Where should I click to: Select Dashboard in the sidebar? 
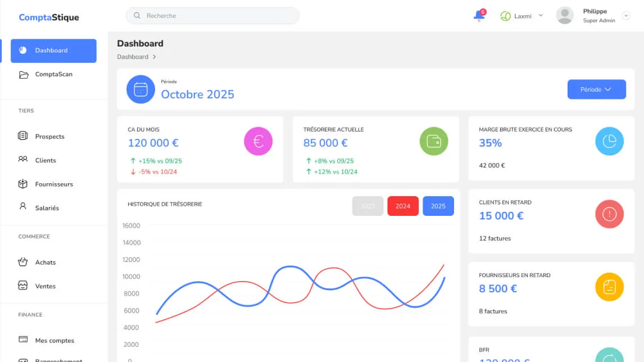point(53,51)
